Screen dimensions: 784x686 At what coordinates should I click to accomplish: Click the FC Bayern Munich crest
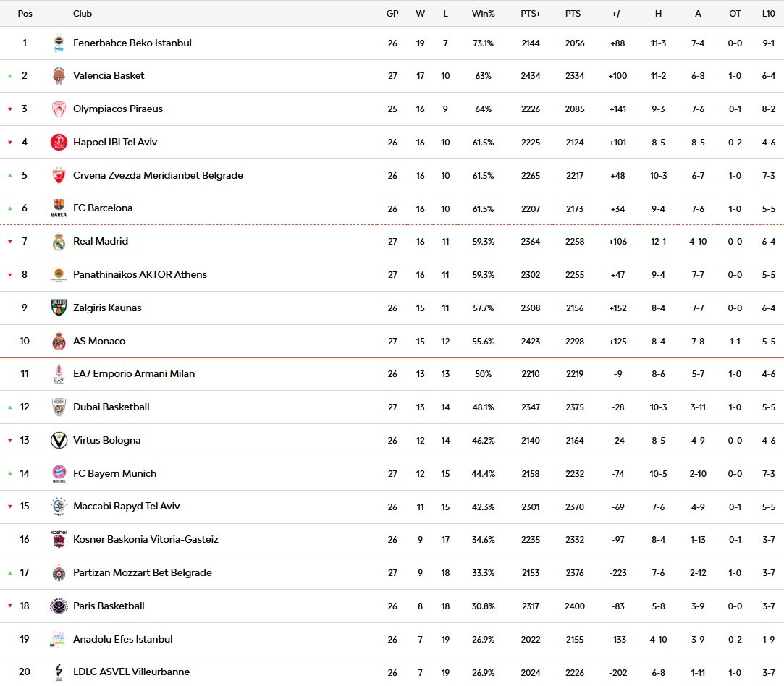point(59,474)
